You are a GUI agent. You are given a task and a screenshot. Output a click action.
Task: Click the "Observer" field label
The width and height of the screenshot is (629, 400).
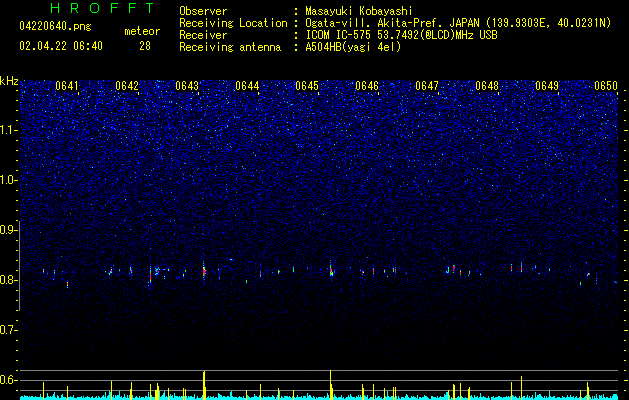[x=203, y=11]
